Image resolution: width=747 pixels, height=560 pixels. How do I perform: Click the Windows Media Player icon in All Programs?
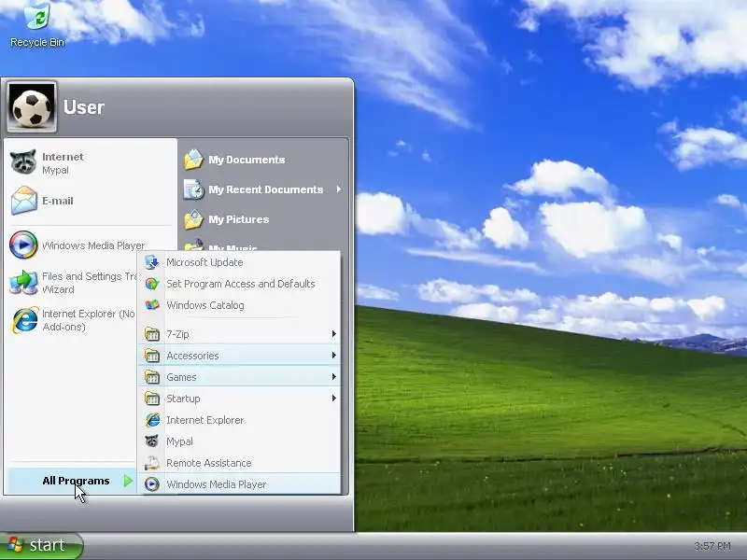[x=152, y=484]
